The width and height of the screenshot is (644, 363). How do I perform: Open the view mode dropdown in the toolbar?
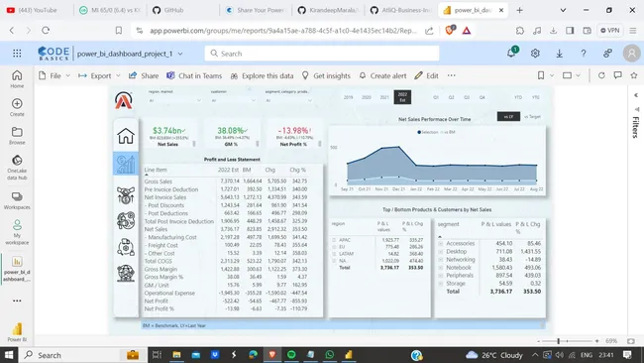572,75
